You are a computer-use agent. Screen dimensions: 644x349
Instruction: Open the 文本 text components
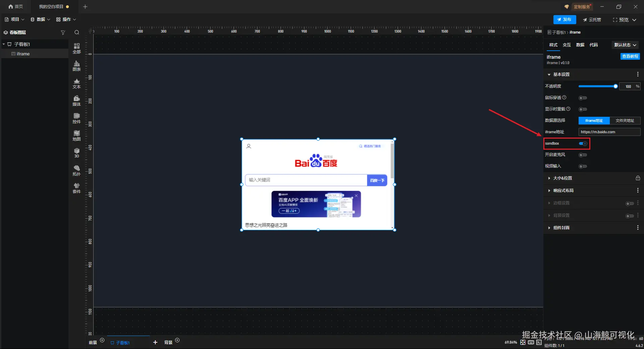click(x=77, y=83)
